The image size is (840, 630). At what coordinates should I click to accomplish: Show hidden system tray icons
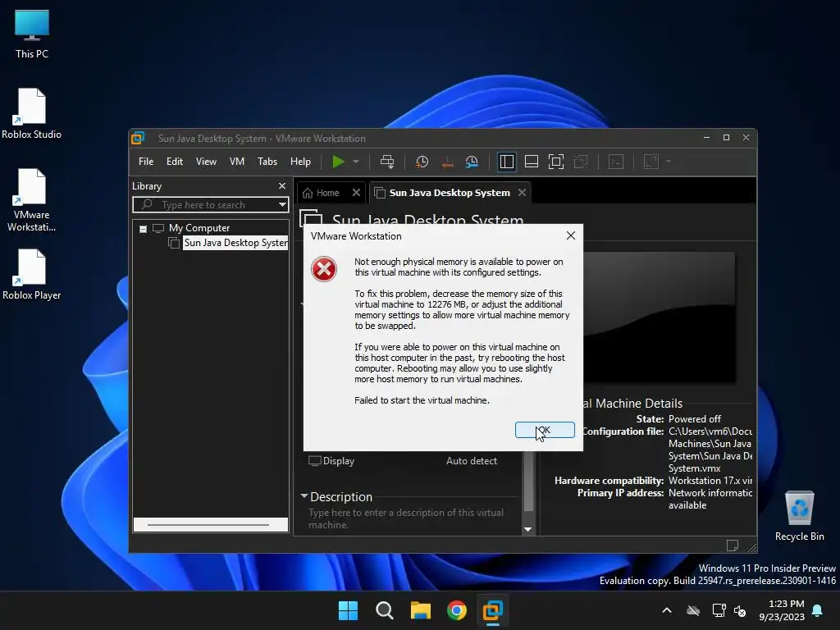point(667,610)
